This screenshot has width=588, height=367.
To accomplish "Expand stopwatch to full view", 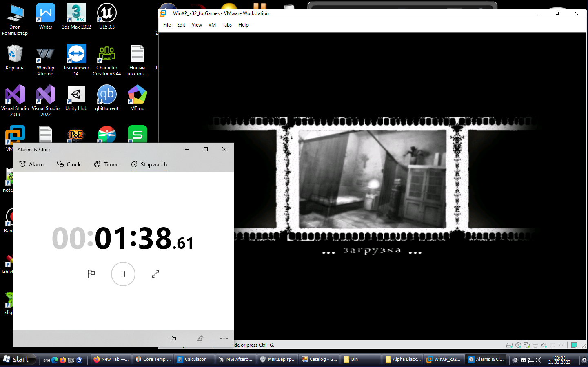I will click(x=155, y=274).
